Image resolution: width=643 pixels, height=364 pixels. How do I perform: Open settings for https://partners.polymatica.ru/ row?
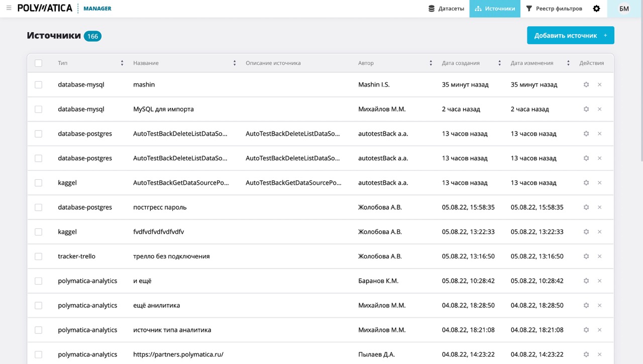click(x=586, y=354)
